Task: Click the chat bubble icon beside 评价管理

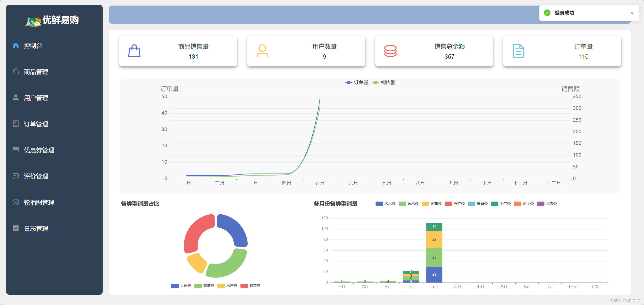Action: point(16,176)
